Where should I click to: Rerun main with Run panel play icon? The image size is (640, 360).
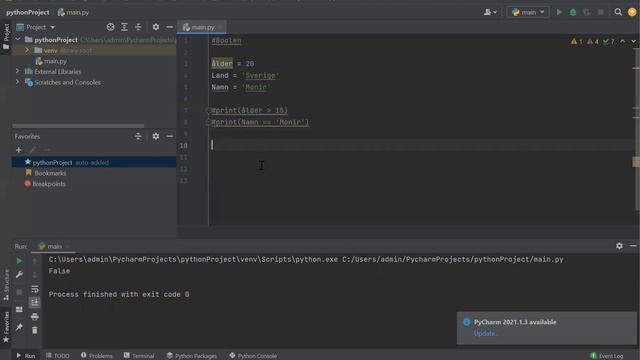19,261
